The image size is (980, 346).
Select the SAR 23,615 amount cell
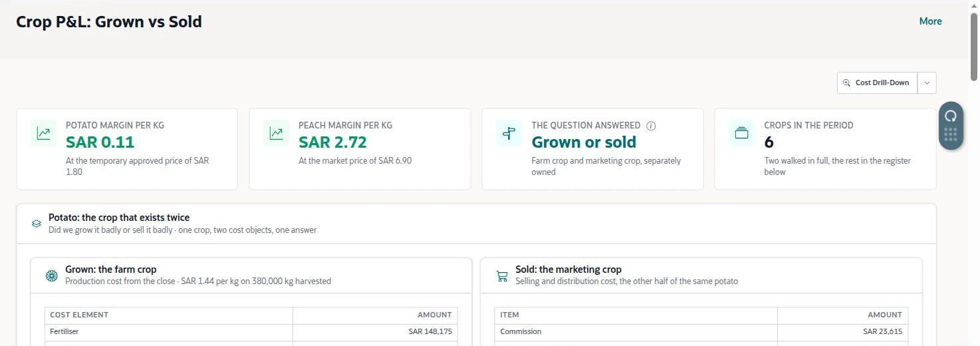point(843,332)
